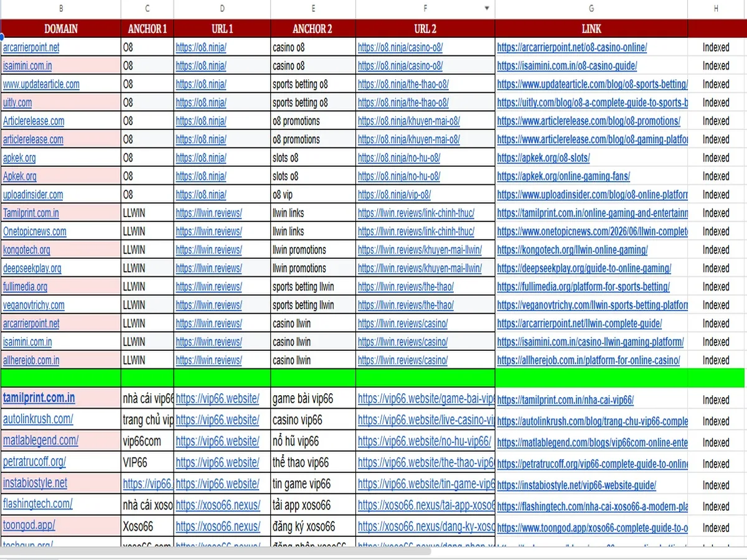Screen dimensions: 747x560
Task: Select column D header letter
Action: click(x=222, y=9)
